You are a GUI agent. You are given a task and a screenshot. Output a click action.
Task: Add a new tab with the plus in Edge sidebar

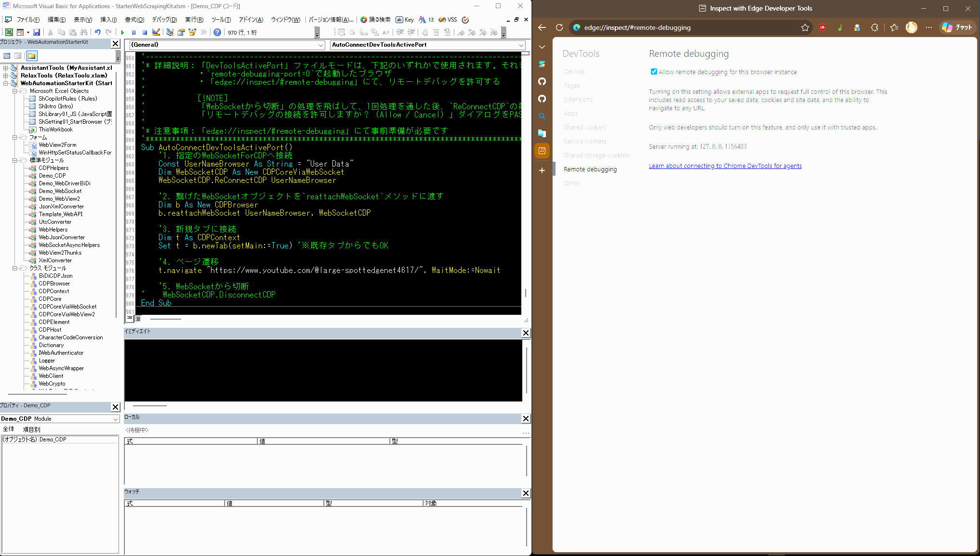[542, 170]
